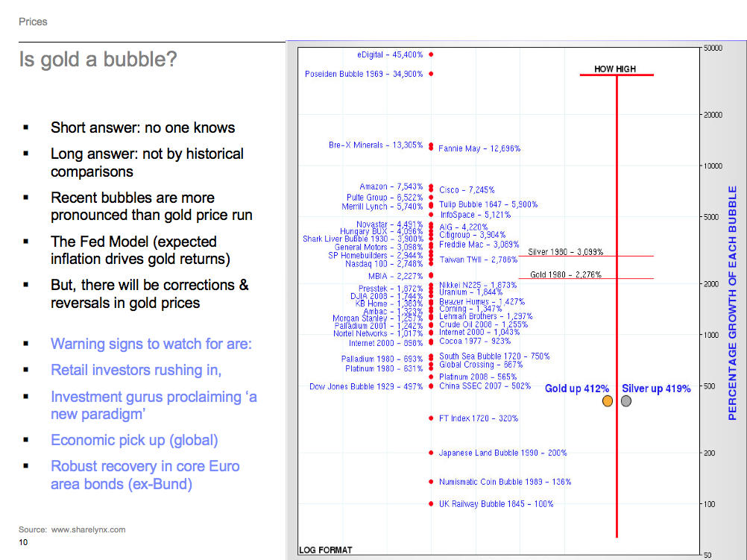
Task: Click 'Tulip Bubble 1647 - 5,900%' label
Action: pos(488,204)
